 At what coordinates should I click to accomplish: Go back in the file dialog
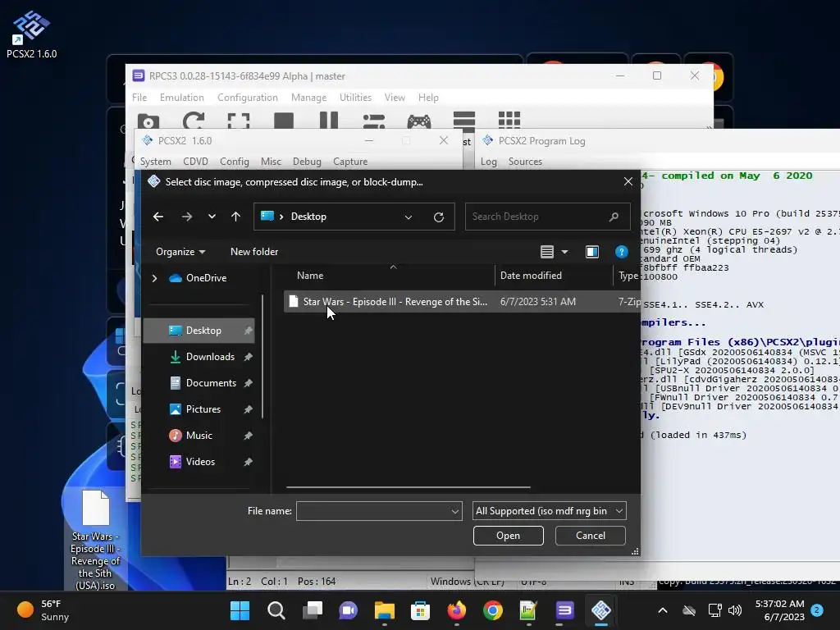coord(158,217)
